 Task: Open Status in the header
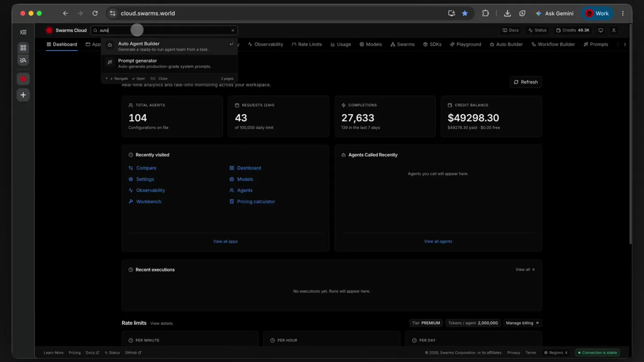pos(538,30)
